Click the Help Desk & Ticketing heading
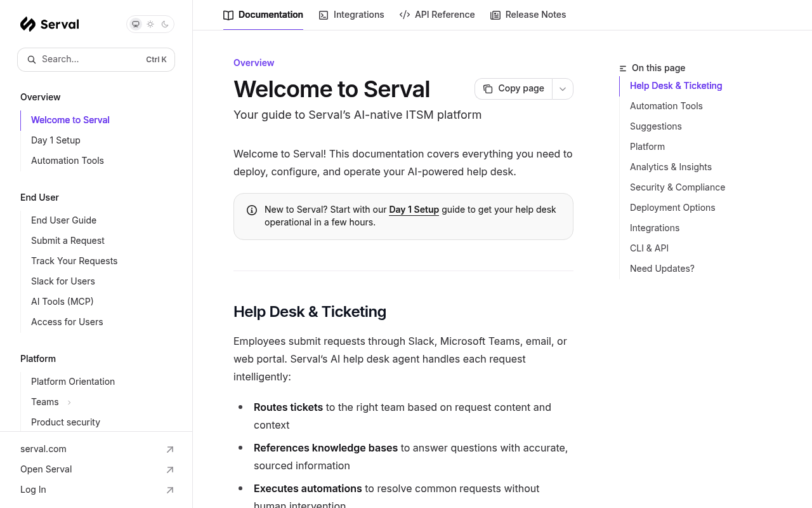 tap(310, 312)
